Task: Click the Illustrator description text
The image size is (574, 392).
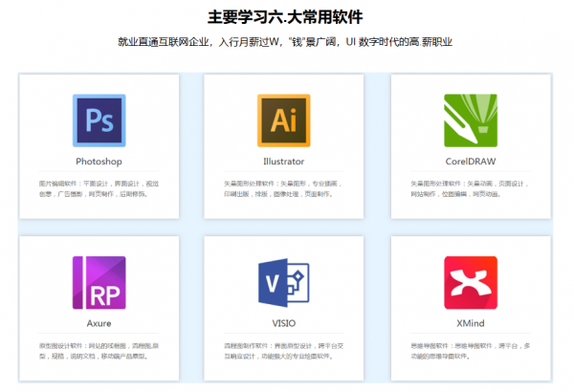Action: coord(284,187)
